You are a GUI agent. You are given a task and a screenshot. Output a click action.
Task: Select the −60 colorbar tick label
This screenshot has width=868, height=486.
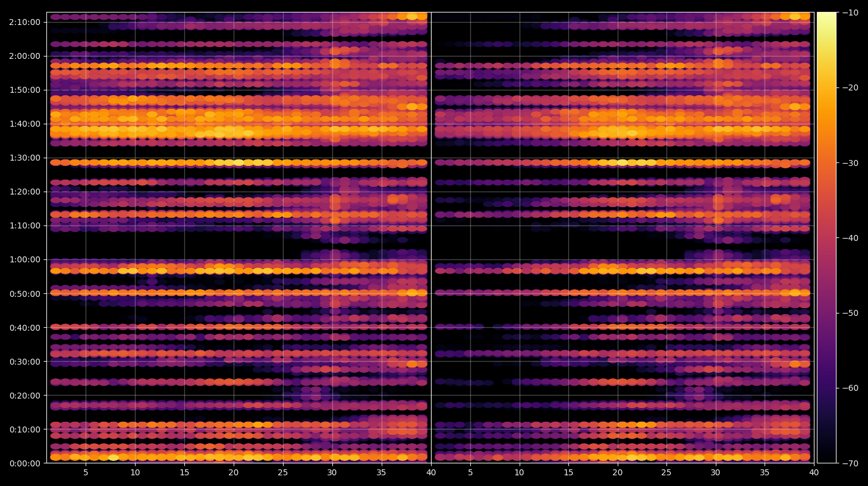[850, 388]
